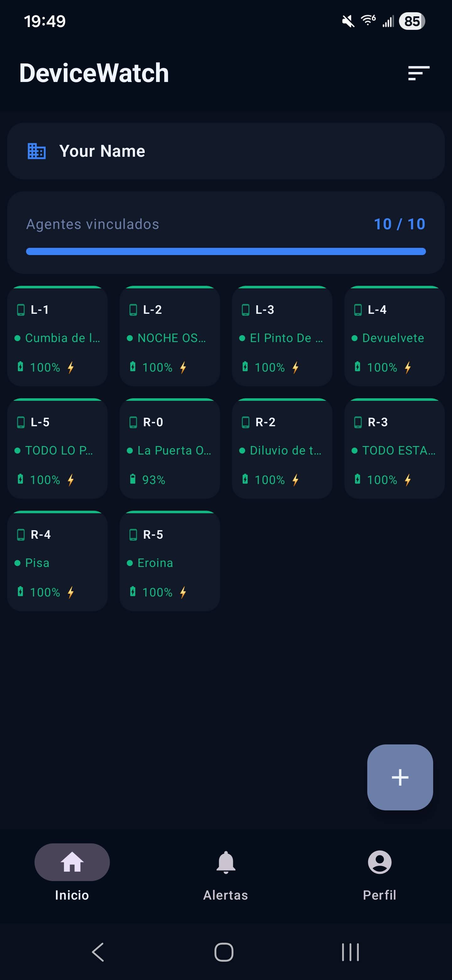The height and width of the screenshot is (980, 452).
Task: Tap the battery icon on R-0 card
Action: pos(133,479)
